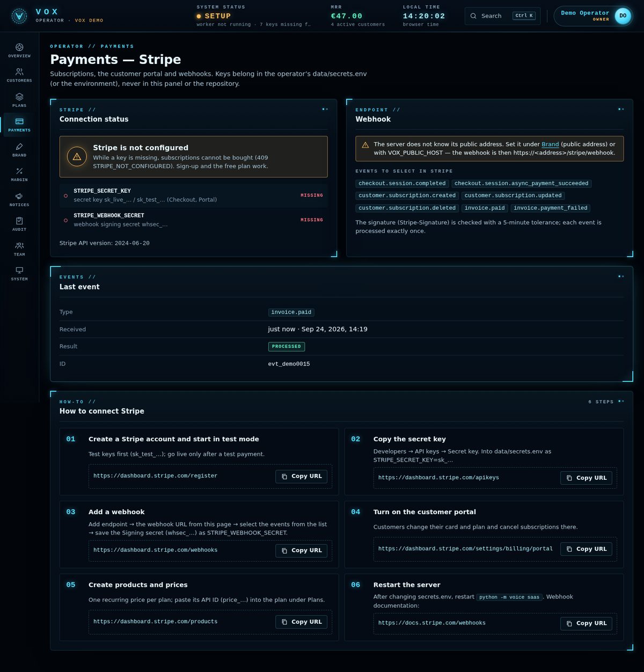
Task: Click the warning triangle in Stripe not configured
Action: point(77,157)
